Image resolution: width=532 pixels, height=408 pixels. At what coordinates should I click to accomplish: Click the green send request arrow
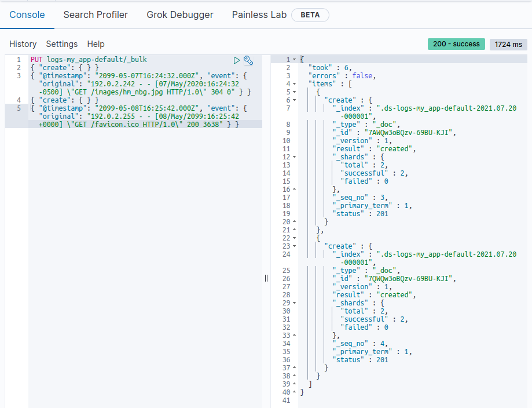(x=236, y=60)
